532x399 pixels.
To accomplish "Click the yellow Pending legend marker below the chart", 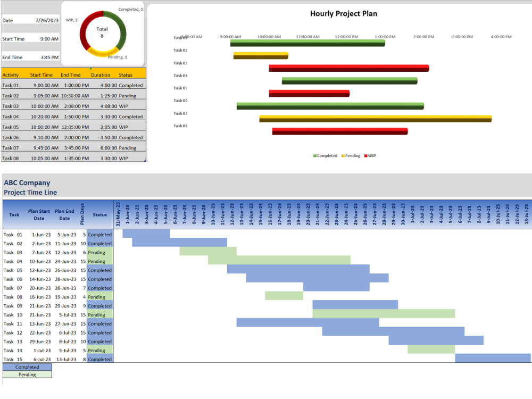I will tap(343, 155).
